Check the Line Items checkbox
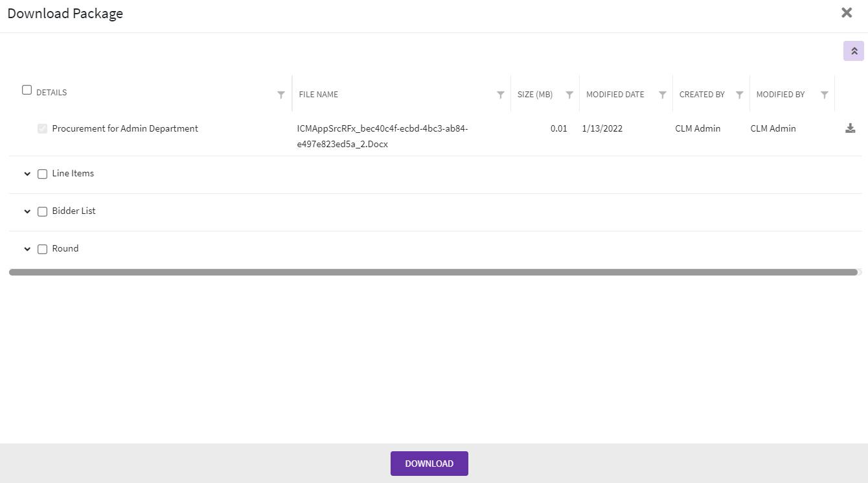This screenshot has height=483, width=868. point(43,174)
